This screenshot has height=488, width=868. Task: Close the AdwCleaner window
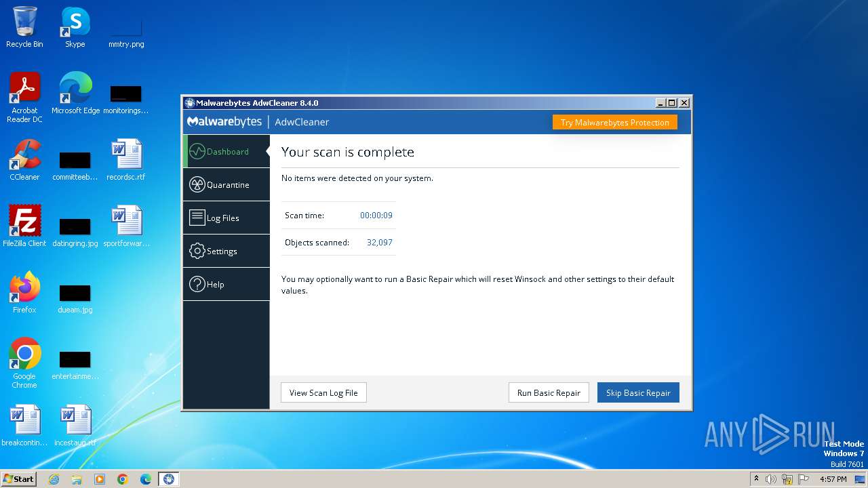[x=684, y=103]
